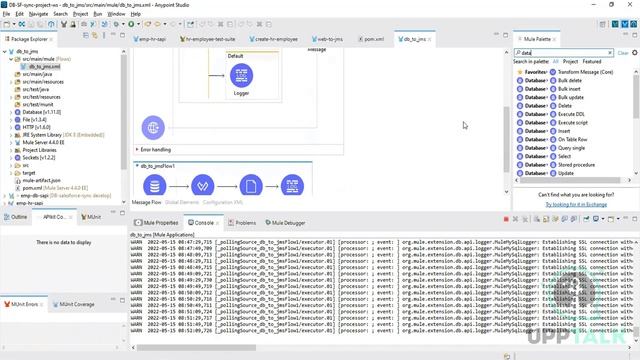Click the Logger component in Default scope
Screen dimensions: 640x360
pyautogui.click(x=241, y=76)
